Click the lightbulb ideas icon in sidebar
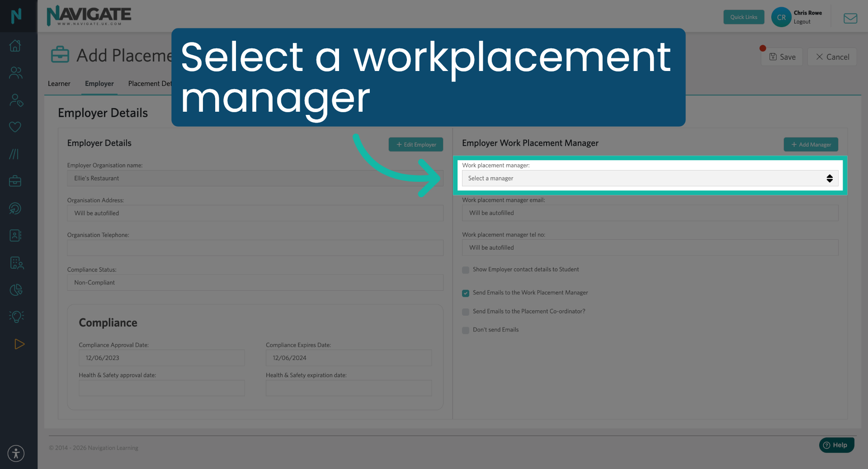868x469 pixels. coord(15,316)
